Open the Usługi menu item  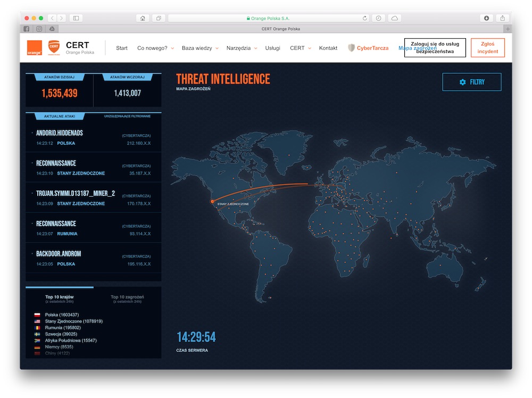coord(273,48)
